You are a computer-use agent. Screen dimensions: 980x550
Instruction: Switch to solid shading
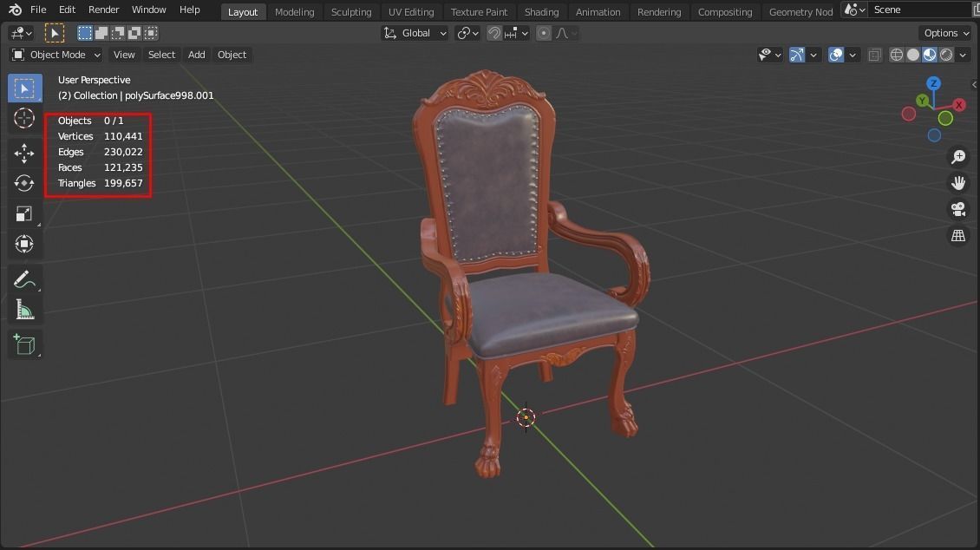913,55
